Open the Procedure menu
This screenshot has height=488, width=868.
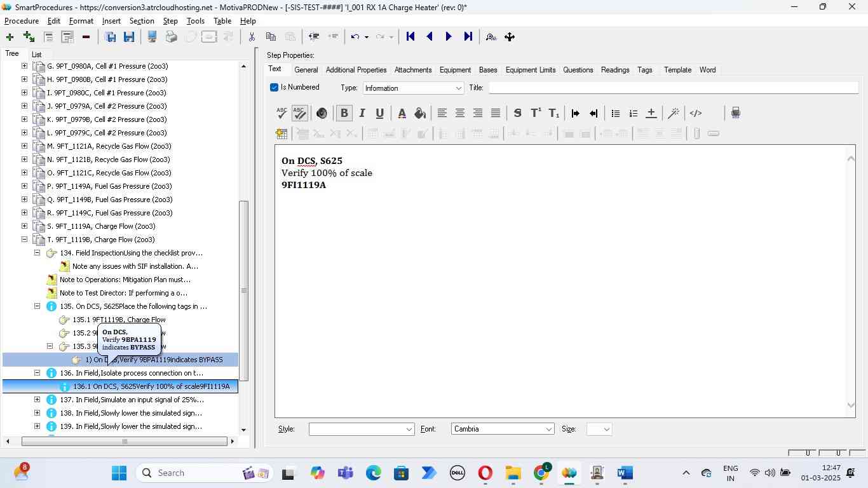pos(22,21)
